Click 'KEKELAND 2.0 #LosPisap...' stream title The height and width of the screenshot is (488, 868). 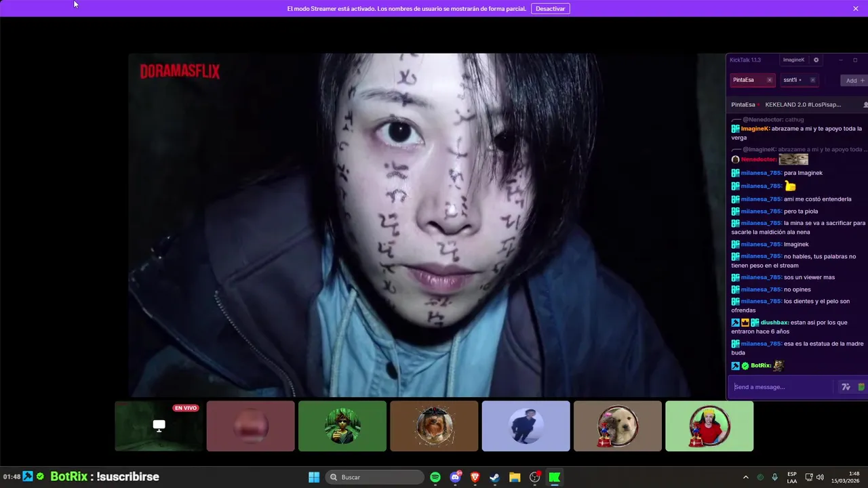(x=803, y=105)
